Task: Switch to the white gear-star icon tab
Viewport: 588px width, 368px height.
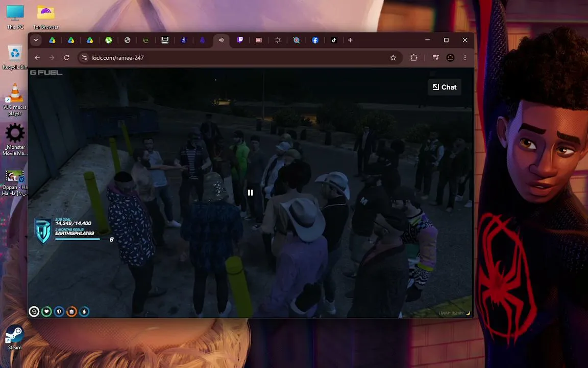Action: (x=278, y=40)
